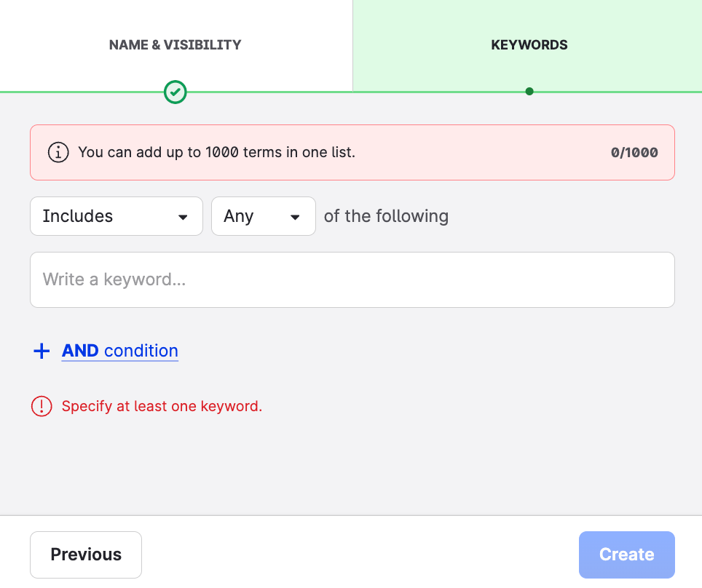Switch to the Name & Visibility tab
This screenshot has height=588, width=702.
pos(175,44)
